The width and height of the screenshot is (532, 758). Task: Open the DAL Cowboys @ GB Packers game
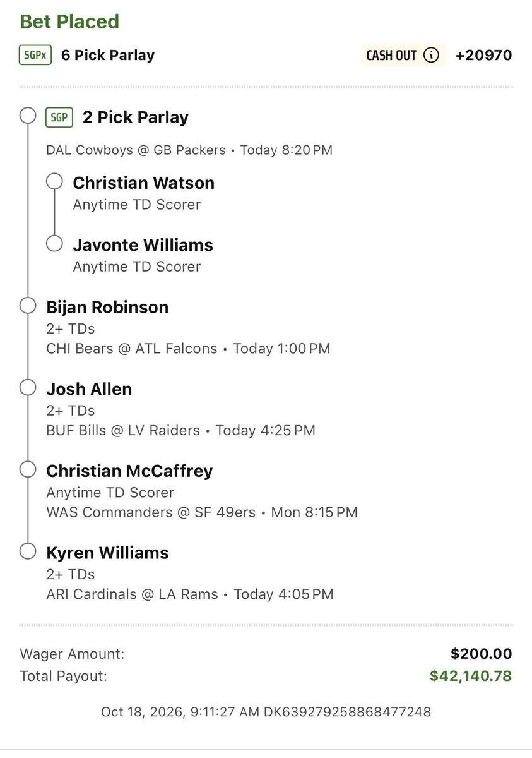tap(136, 150)
